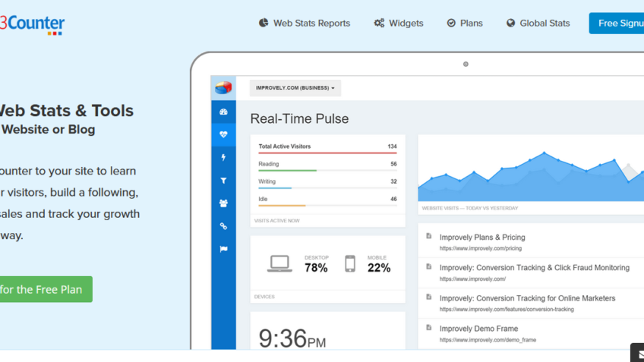This screenshot has width=644, height=362.
Task: Open the Web Stats Reports menu
Action: point(305,24)
